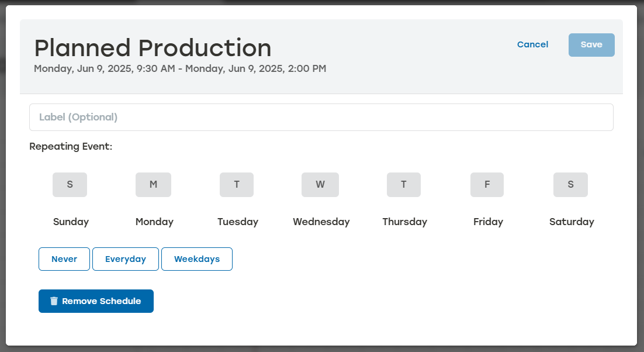This screenshot has height=352, width=644.
Task: Click the Remove Schedule button
Action: 96,301
